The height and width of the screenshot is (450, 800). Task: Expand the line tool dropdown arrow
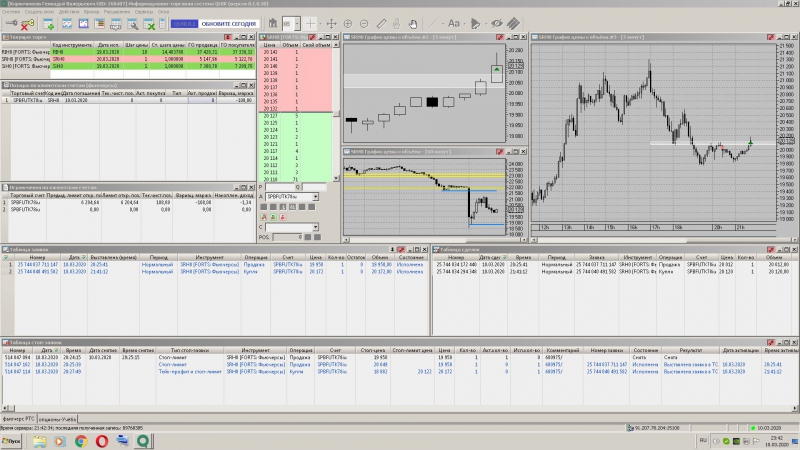point(443,23)
